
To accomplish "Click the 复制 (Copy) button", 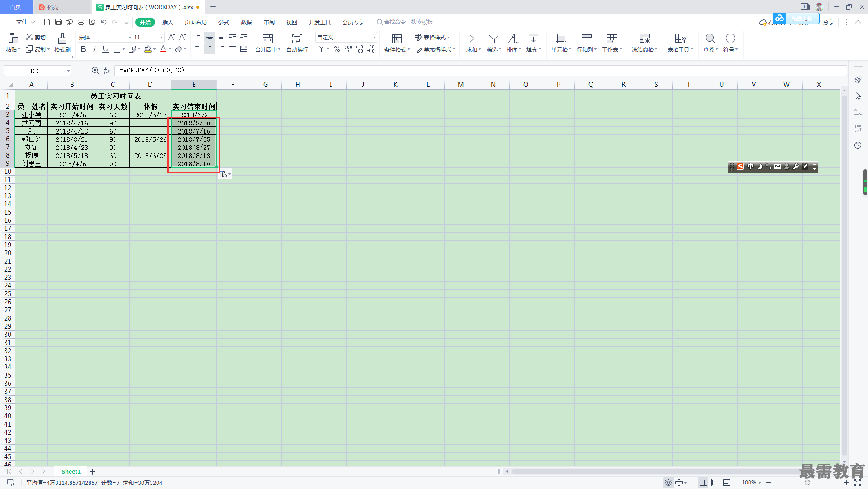I will [x=37, y=49].
